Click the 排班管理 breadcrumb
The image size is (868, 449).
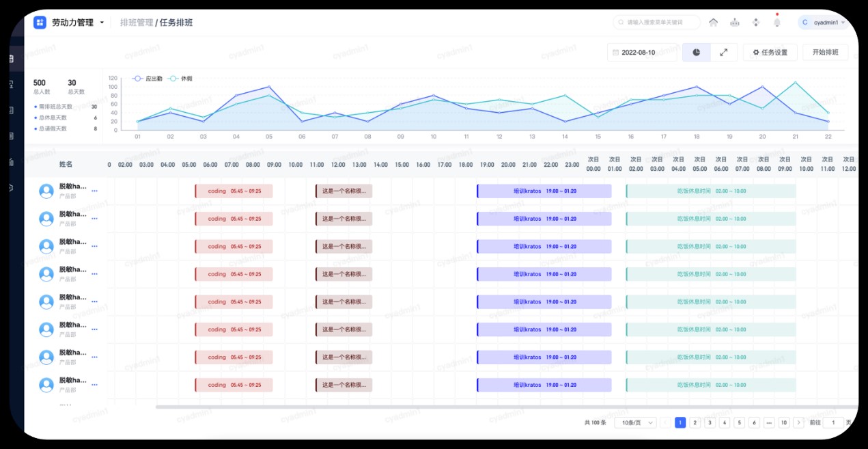[137, 23]
